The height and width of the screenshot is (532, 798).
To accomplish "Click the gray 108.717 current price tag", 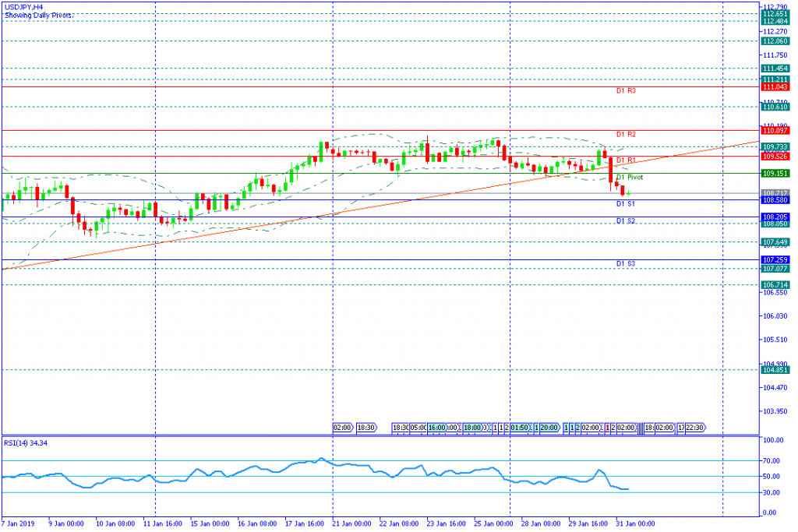I will [775, 193].
